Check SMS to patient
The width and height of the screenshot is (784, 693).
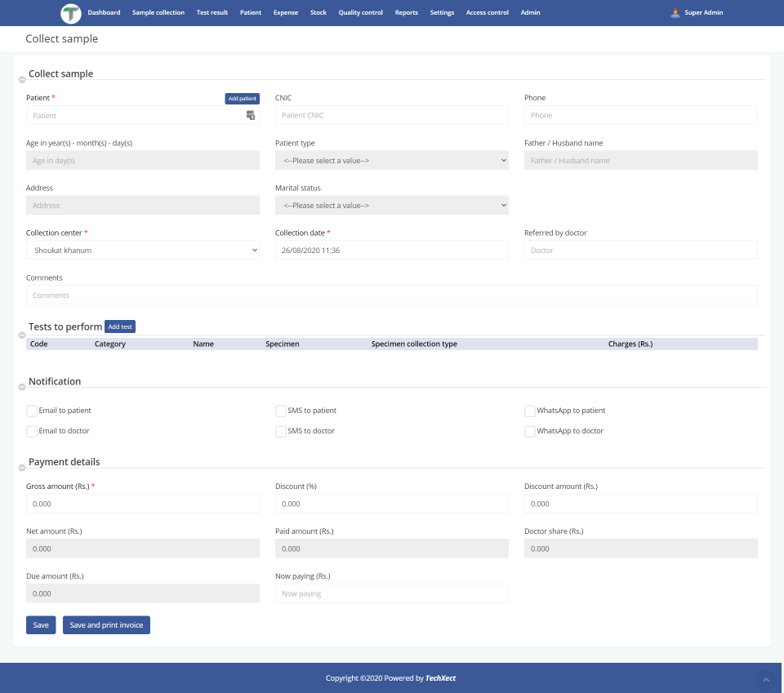click(x=281, y=411)
